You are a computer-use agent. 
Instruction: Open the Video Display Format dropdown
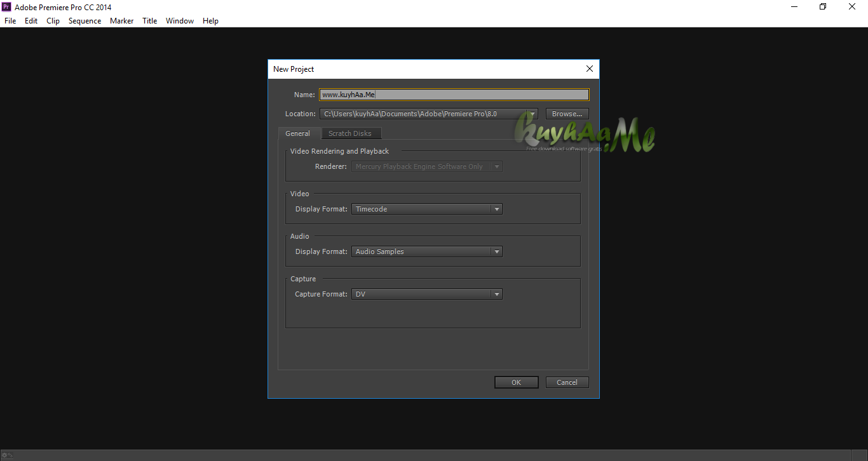(427, 209)
